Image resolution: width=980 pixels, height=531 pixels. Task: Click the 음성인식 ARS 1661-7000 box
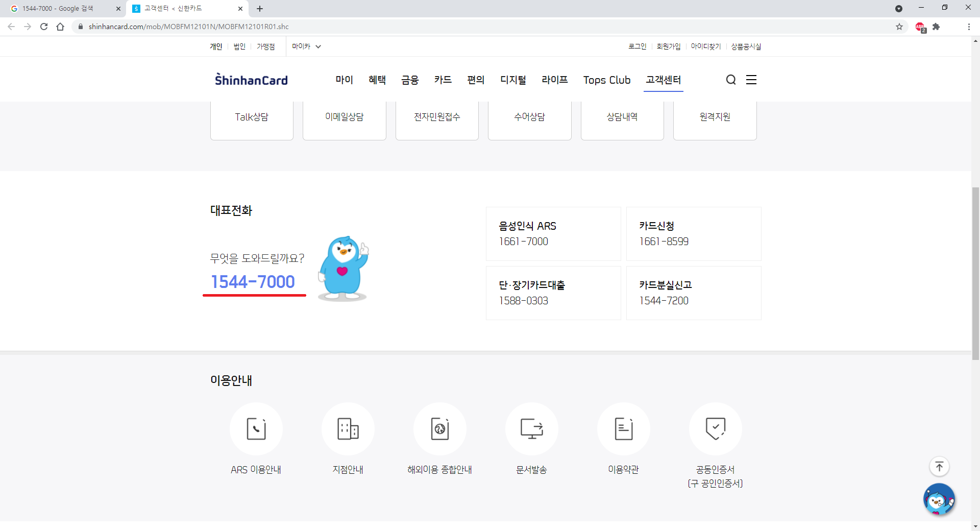553,234
